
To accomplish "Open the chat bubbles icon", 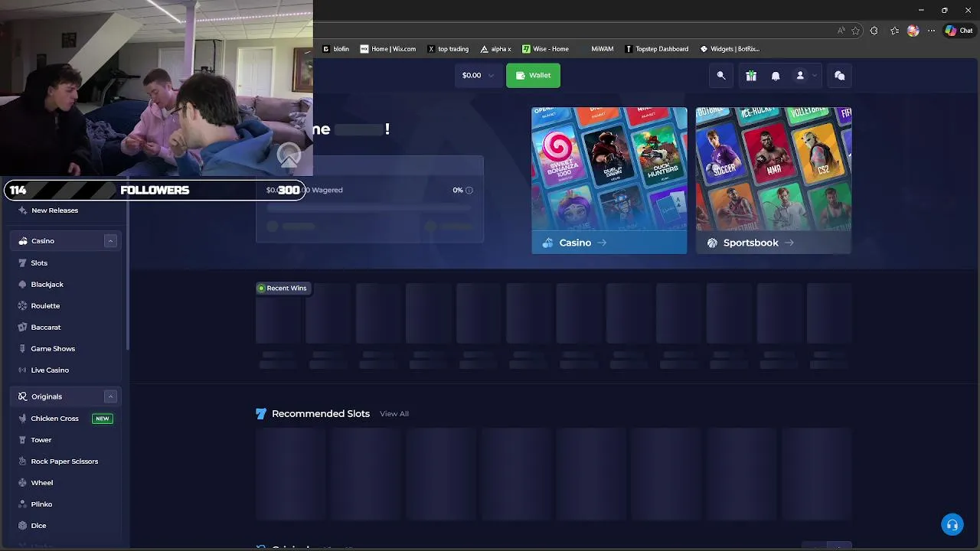I will 840,76.
